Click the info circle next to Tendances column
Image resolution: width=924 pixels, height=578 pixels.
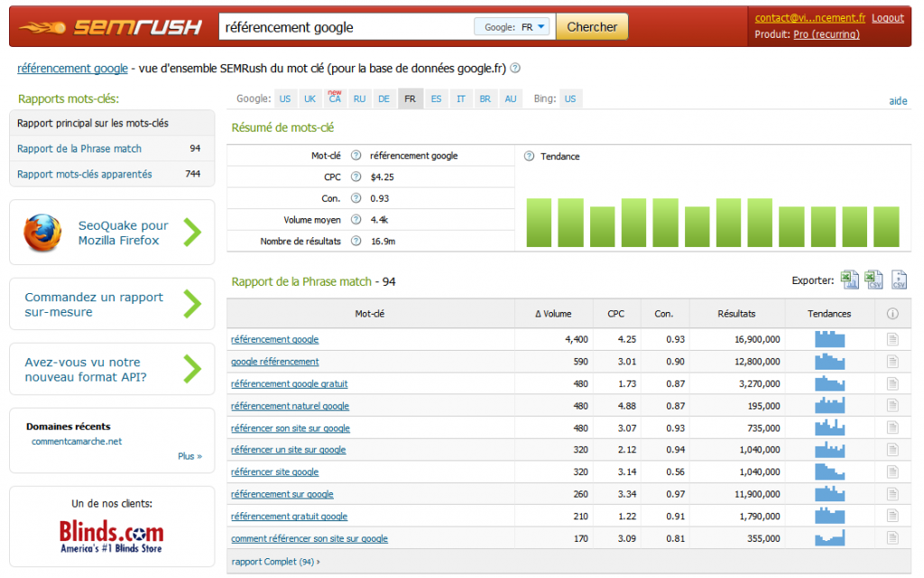(x=892, y=313)
